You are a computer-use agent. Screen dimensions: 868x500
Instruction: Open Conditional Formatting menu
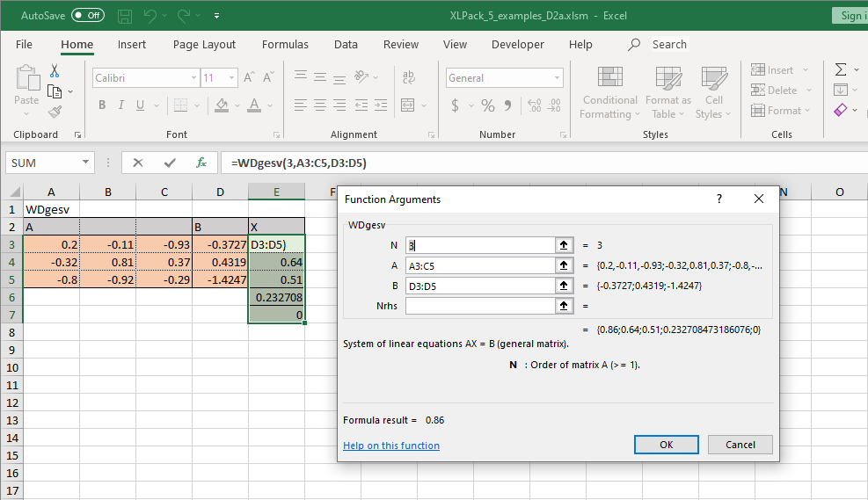click(x=610, y=91)
